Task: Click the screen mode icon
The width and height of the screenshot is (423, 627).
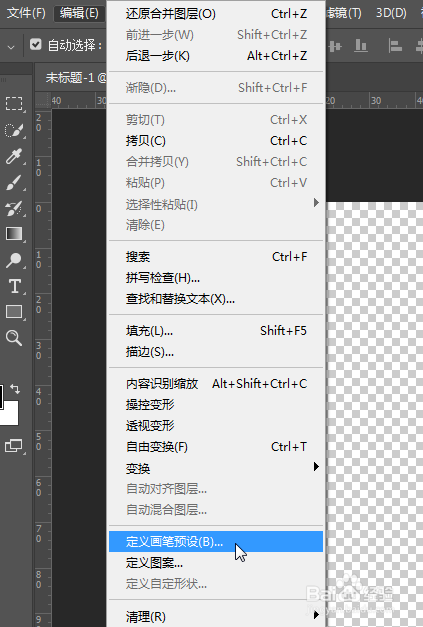Action: click(14, 446)
